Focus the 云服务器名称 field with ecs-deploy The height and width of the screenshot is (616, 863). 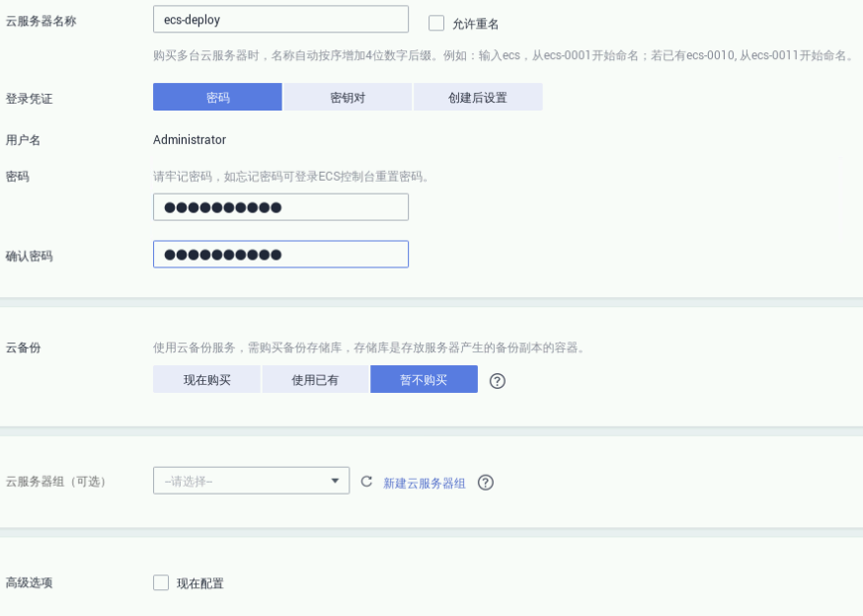click(x=280, y=20)
